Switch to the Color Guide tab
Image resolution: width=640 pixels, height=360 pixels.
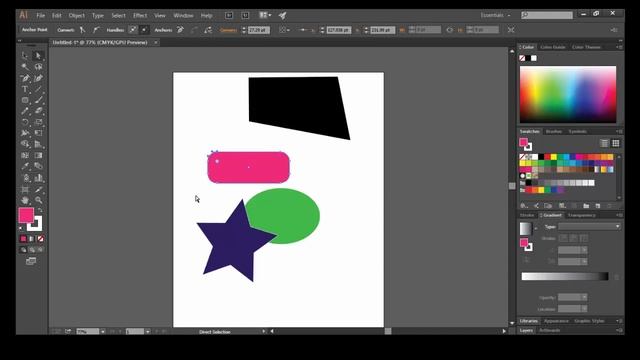(x=553, y=47)
